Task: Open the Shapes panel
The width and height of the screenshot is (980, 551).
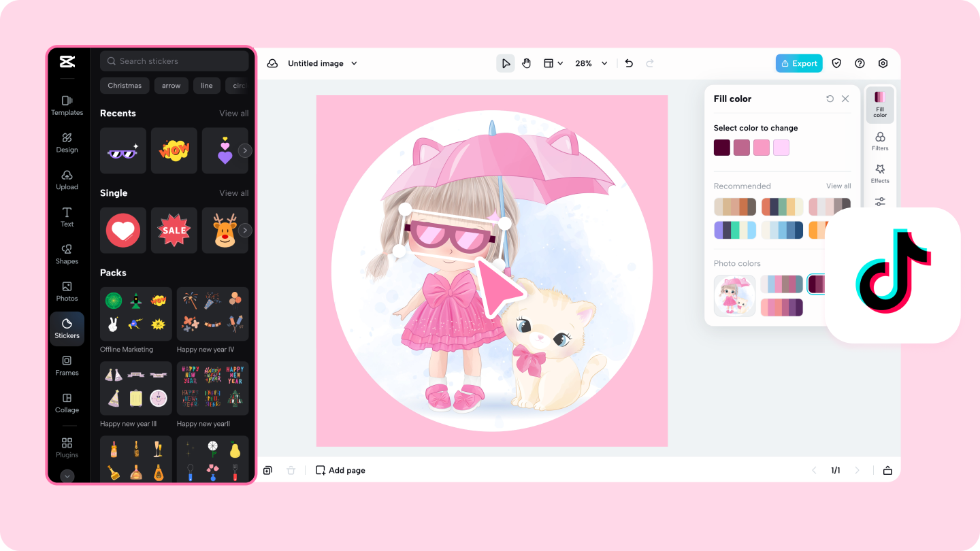Action: 67,254
